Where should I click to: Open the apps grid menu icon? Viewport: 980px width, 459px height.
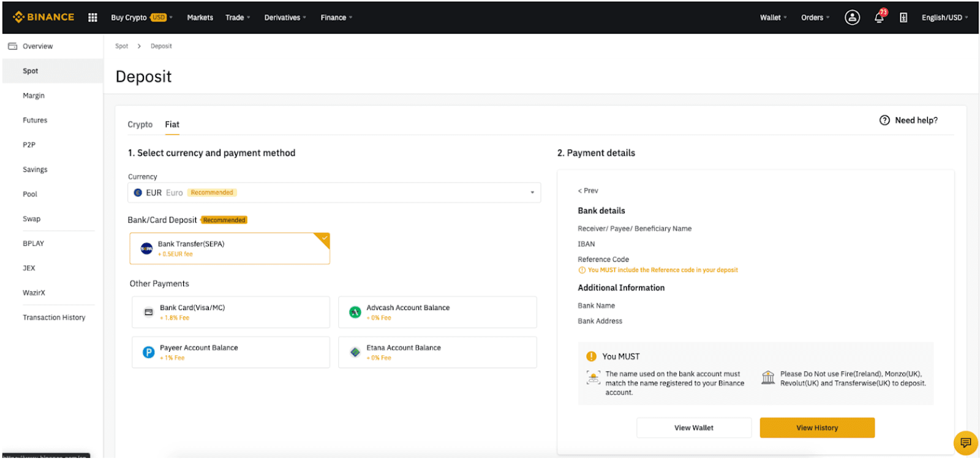pos(92,17)
